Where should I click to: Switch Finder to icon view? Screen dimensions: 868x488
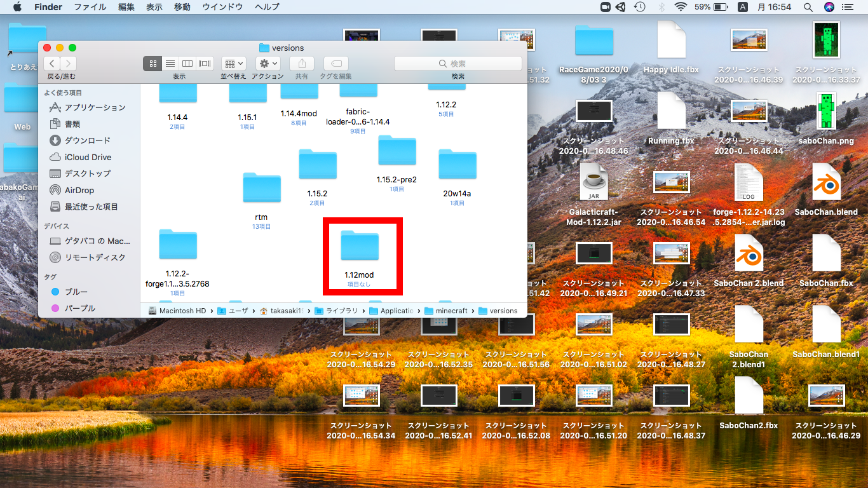[x=153, y=64]
